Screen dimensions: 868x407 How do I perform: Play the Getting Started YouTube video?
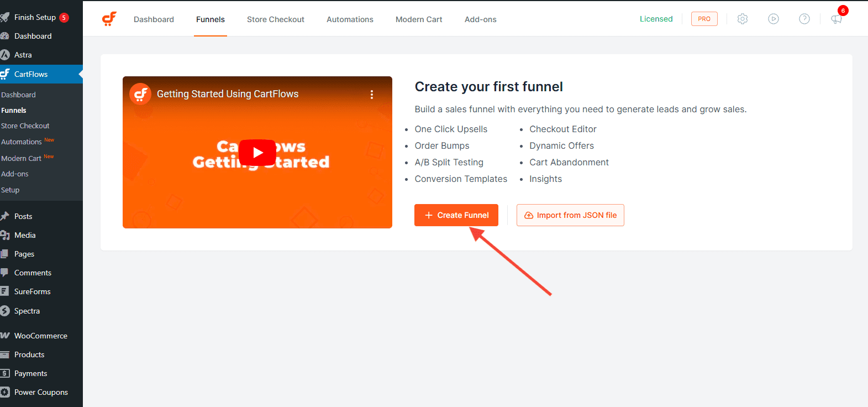[257, 153]
